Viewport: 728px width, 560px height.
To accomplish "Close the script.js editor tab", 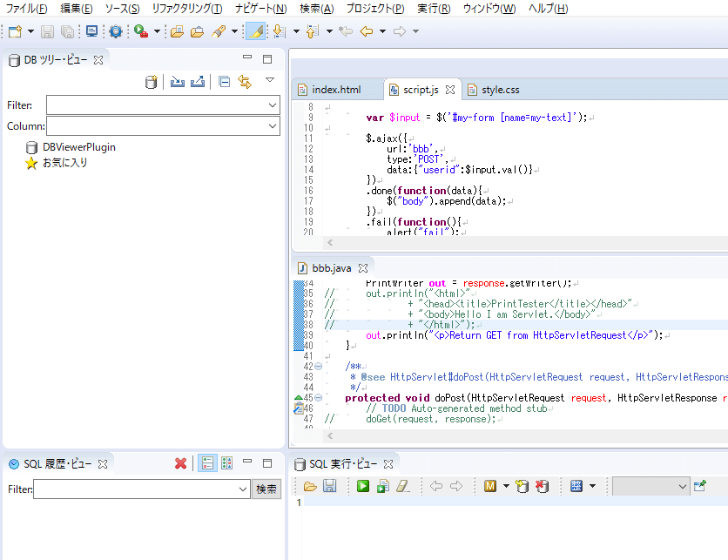I will click(x=450, y=90).
